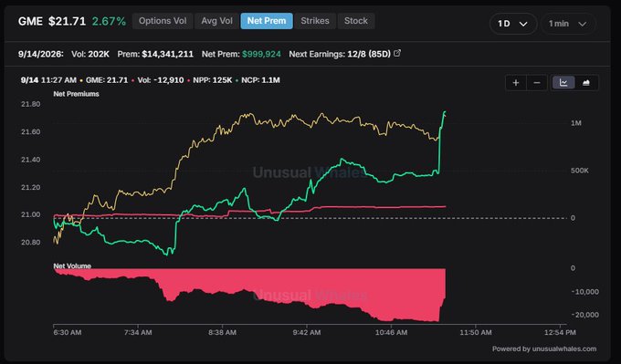Viewport: 621px width, 364px height.
Task: Click the 9/14/2026 date label
Action: 41,54
